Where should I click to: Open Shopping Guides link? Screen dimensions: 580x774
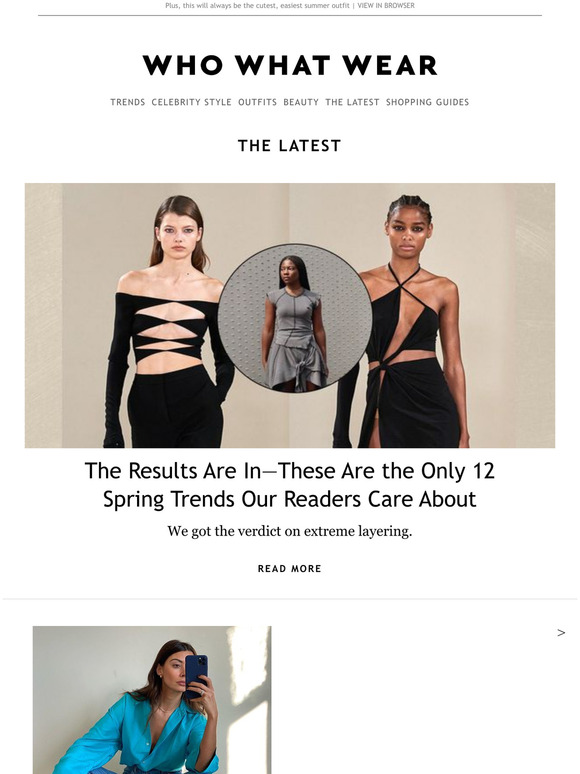tap(427, 102)
